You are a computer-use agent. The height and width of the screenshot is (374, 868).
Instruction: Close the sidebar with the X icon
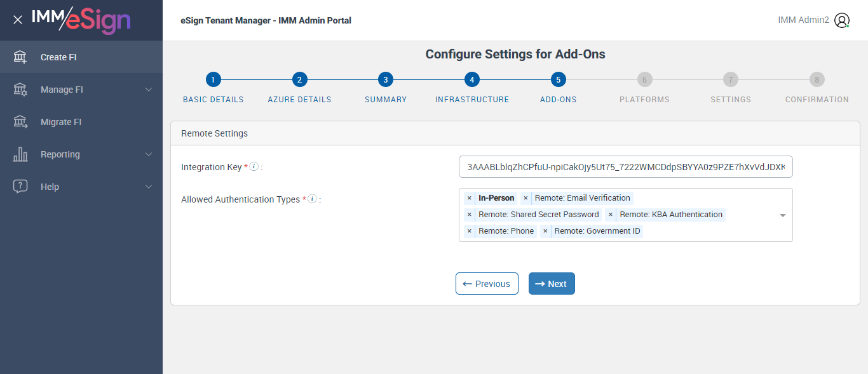click(x=18, y=20)
